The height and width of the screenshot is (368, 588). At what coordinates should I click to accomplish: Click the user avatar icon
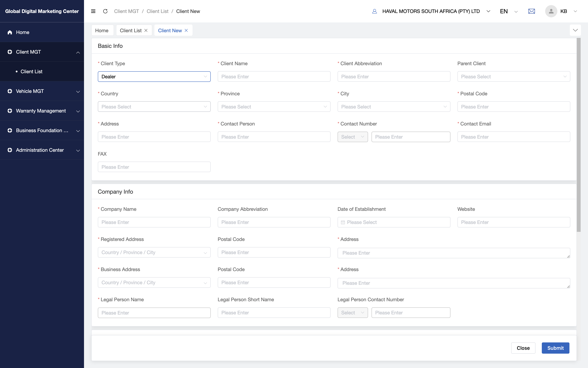click(551, 11)
